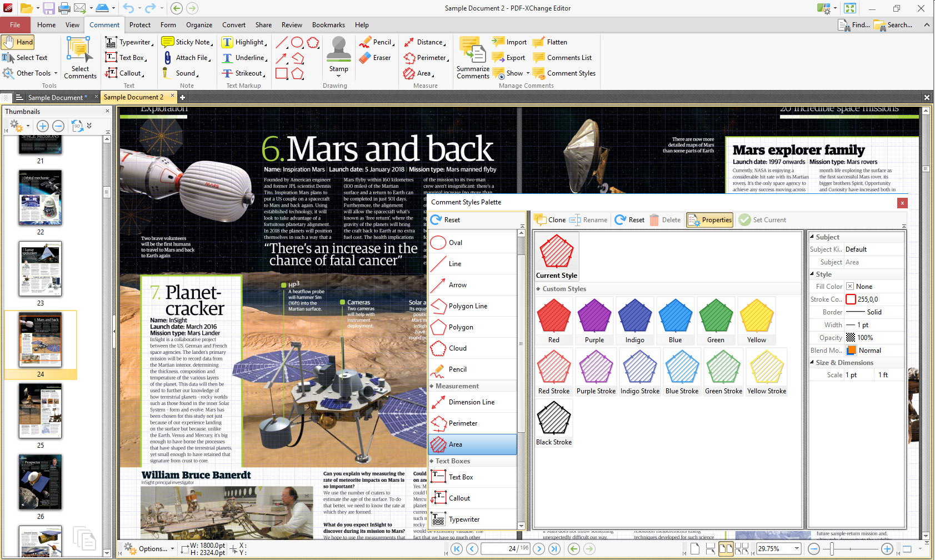Open Comment Styles

click(x=564, y=73)
